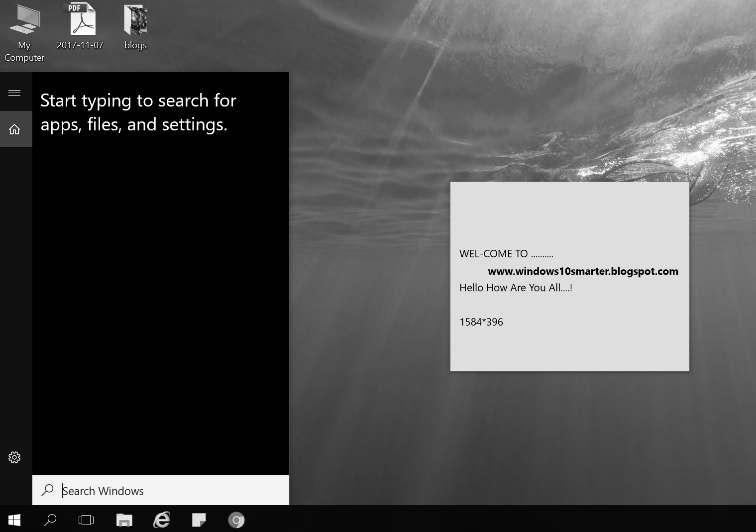Image resolution: width=756 pixels, height=532 pixels.
Task: Open My Computer on the desktop
Action: point(24,20)
